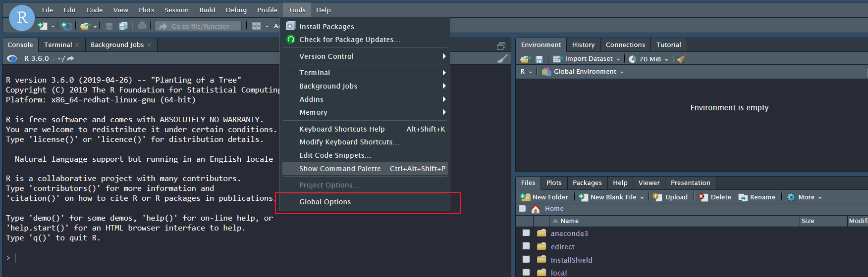Click the save all files toolbar icon

123,26
